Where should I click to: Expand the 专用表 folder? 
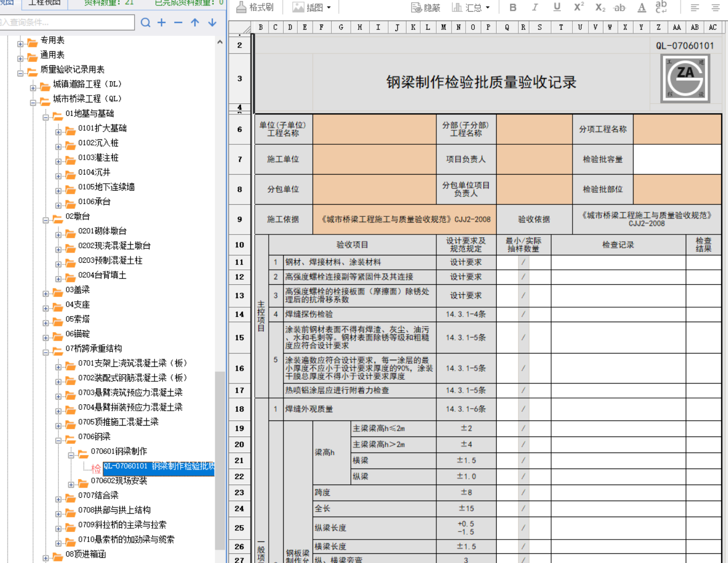click(x=20, y=44)
